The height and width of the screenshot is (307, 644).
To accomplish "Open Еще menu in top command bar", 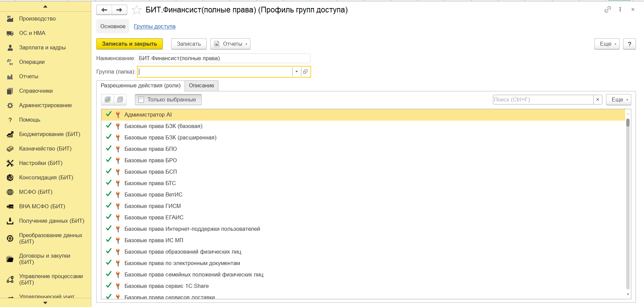I will pos(607,44).
